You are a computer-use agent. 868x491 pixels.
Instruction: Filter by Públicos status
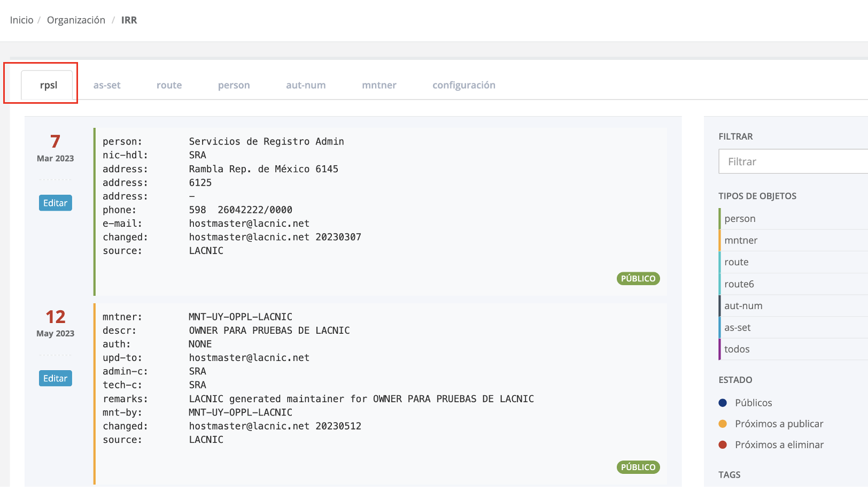coord(753,403)
